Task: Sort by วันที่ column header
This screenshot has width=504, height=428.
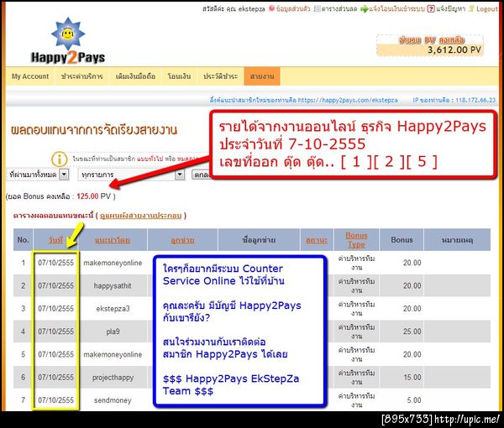Action: (x=55, y=240)
